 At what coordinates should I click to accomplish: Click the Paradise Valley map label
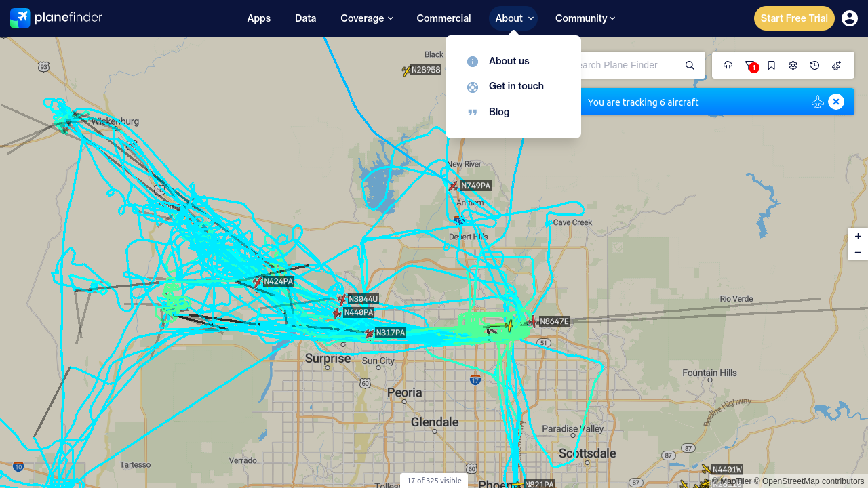pos(573,429)
